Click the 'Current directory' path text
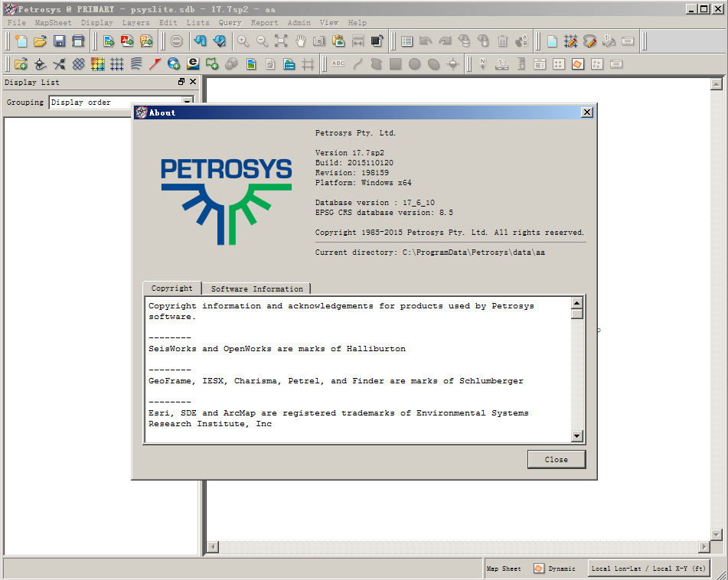 (x=430, y=253)
